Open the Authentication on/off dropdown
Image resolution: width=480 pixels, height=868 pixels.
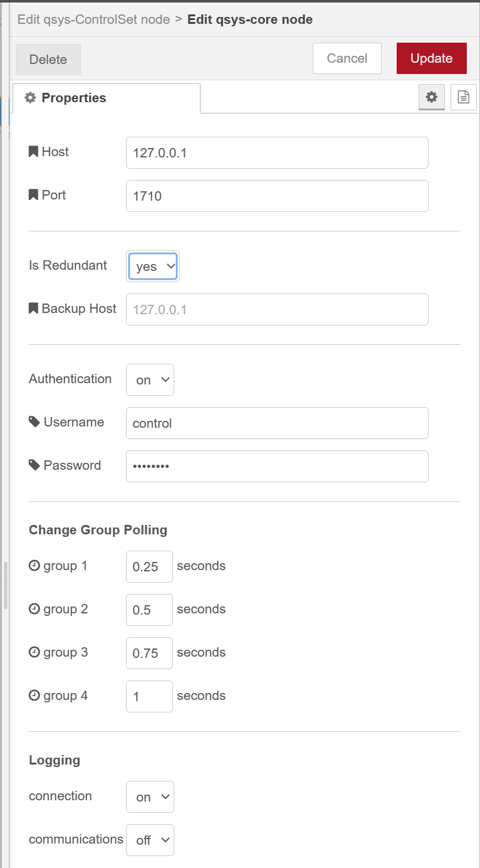point(150,380)
